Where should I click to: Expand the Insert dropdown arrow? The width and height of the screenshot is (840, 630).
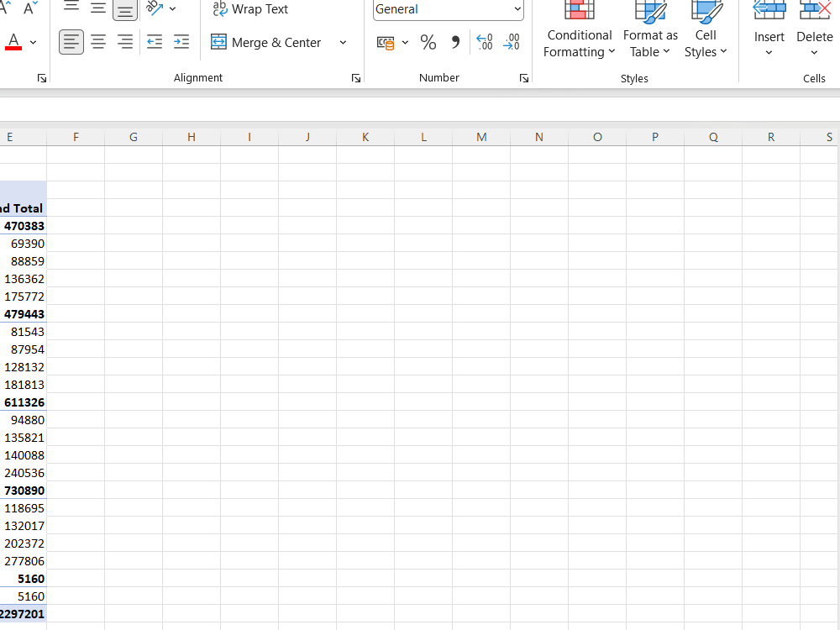coord(769,52)
